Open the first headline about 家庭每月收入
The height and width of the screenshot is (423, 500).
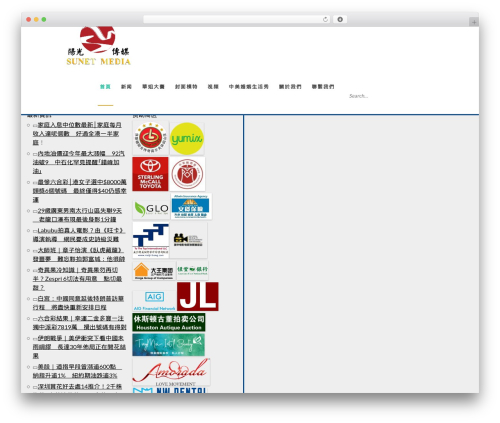[x=77, y=133]
